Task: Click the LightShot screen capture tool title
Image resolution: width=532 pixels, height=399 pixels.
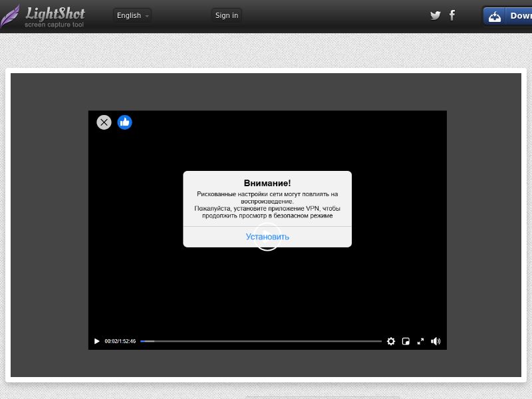Action: [x=55, y=17]
